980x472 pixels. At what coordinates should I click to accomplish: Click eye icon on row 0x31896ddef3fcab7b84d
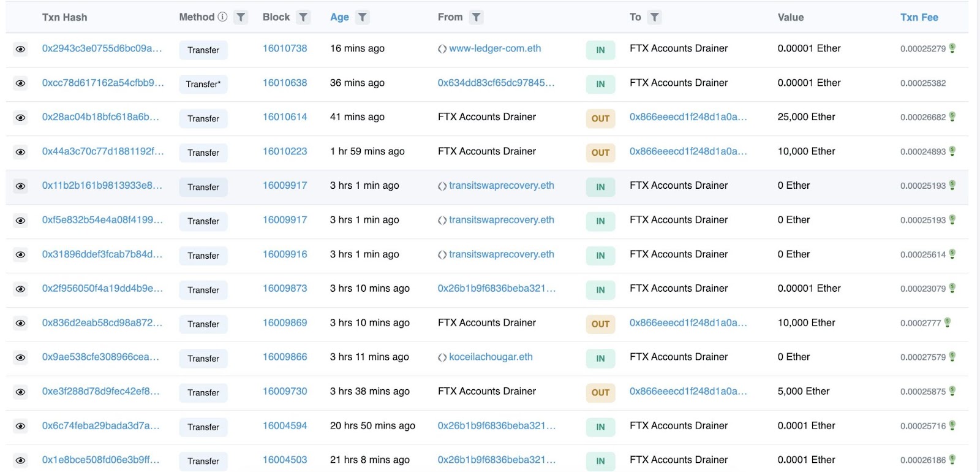[20, 255]
